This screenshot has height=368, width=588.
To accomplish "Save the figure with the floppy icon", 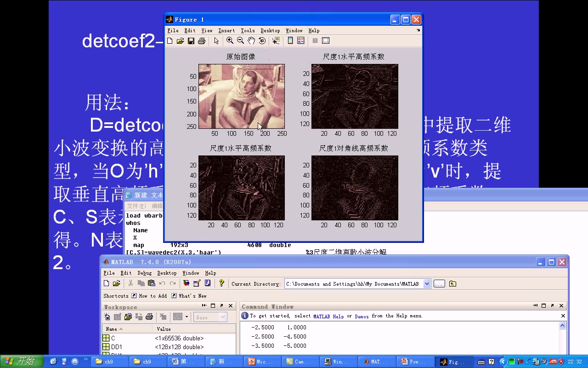I will click(191, 41).
